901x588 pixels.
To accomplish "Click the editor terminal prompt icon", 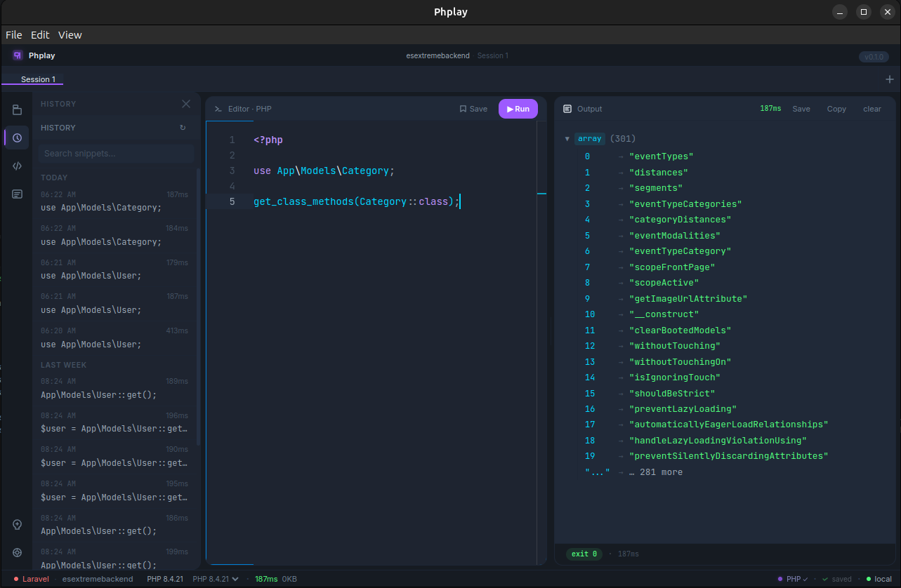I will tap(218, 109).
